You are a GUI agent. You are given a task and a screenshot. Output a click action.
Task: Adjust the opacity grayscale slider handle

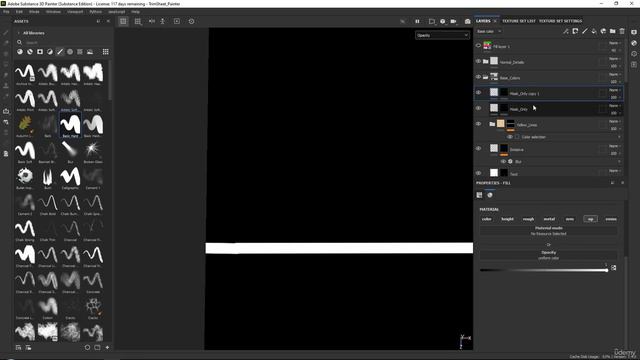point(607,270)
